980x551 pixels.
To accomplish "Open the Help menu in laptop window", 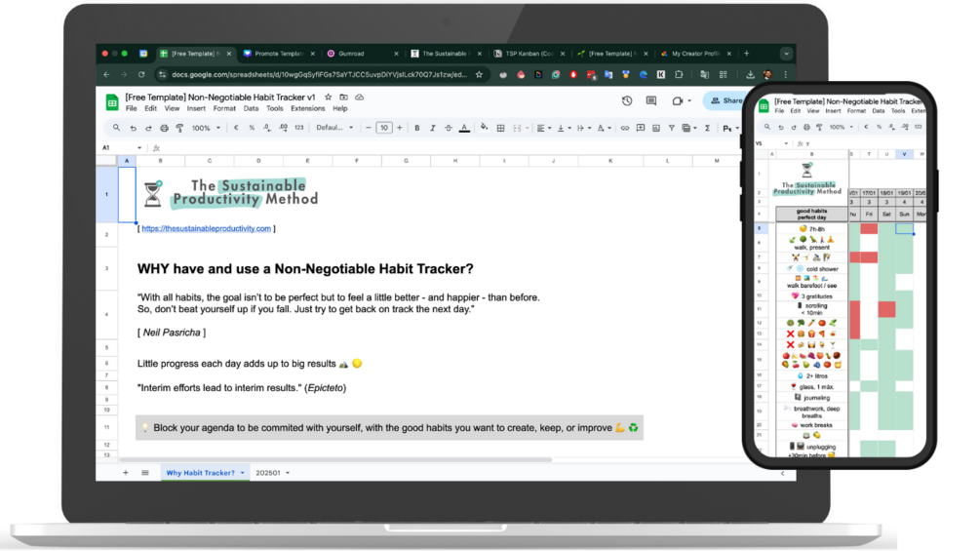I will click(x=340, y=108).
